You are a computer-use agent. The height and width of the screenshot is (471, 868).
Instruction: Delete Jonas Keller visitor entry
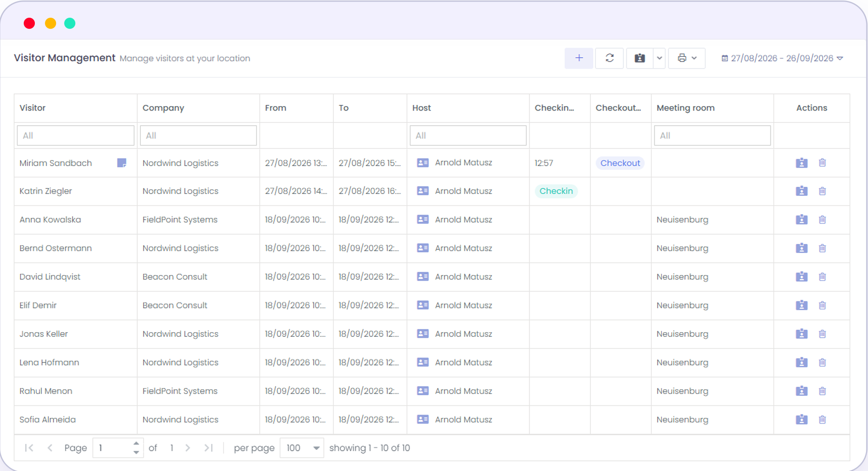pyautogui.click(x=822, y=334)
